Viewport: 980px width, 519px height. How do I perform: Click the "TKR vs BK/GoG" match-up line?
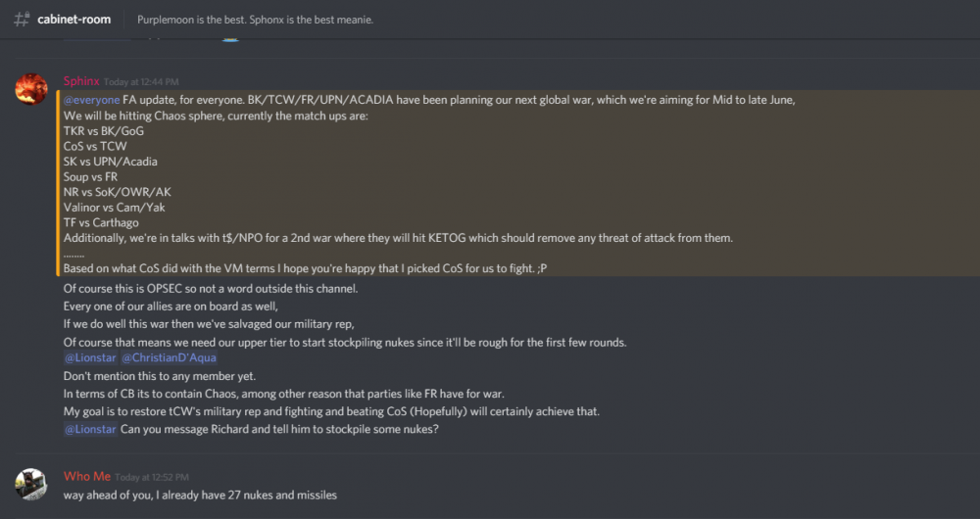coord(104,130)
